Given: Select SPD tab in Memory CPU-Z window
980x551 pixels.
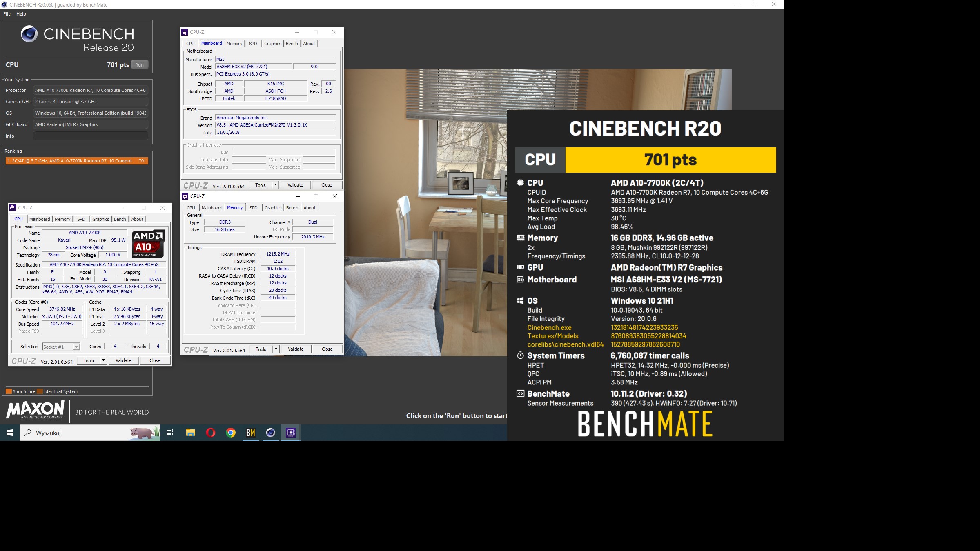Looking at the screenshot, I should (x=254, y=208).
